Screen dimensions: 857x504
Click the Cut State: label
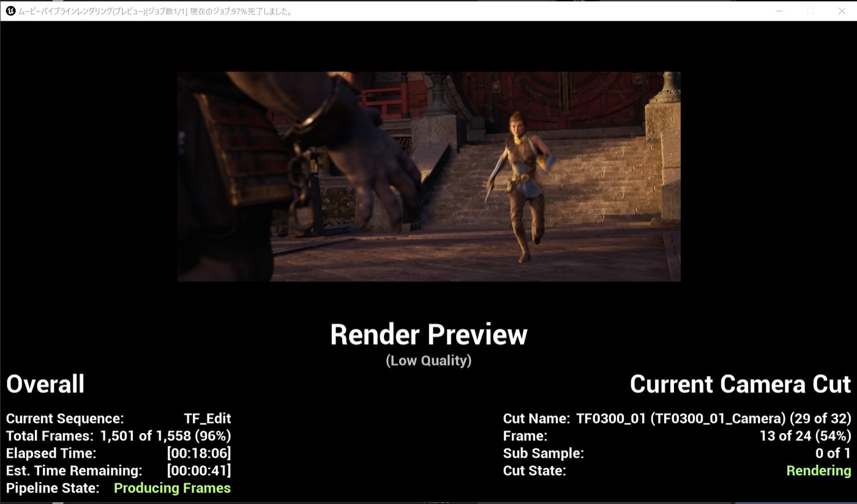(x=534, y=471)
